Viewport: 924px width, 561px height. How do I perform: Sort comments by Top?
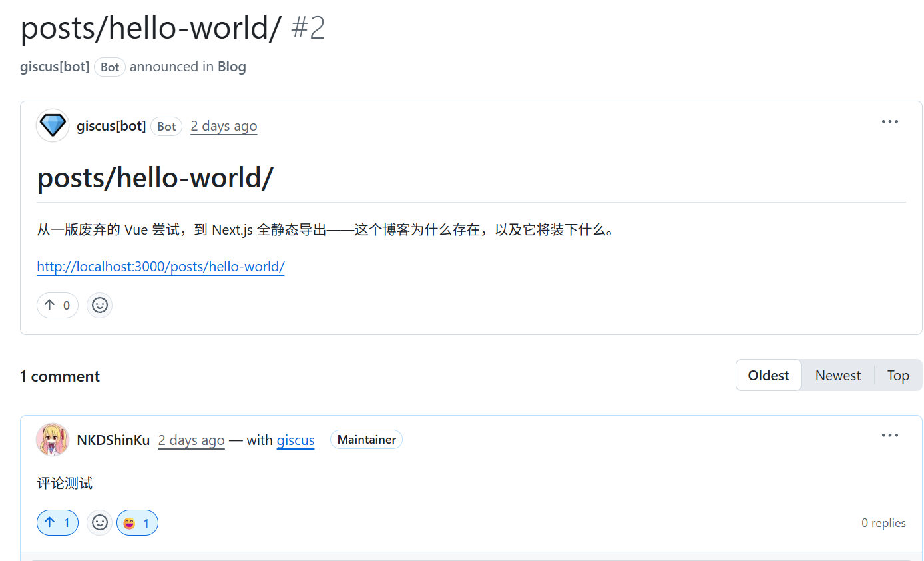click(x=898, y=376)
